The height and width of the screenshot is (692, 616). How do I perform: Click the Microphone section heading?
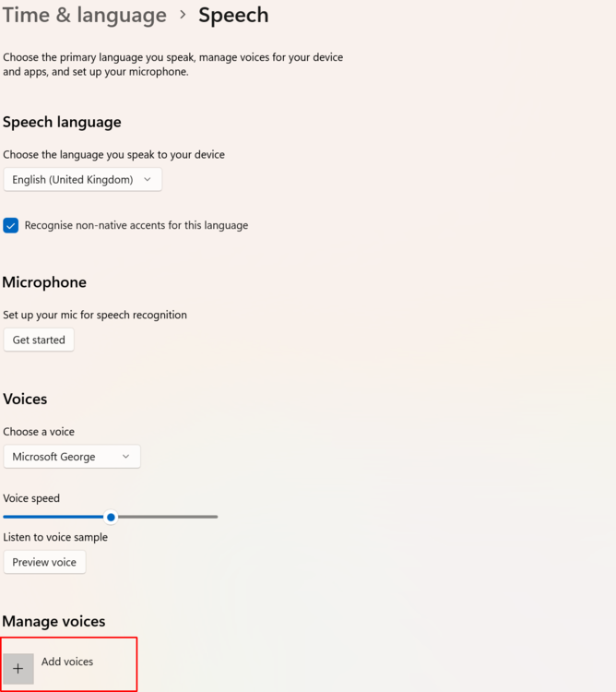[44, 282]
